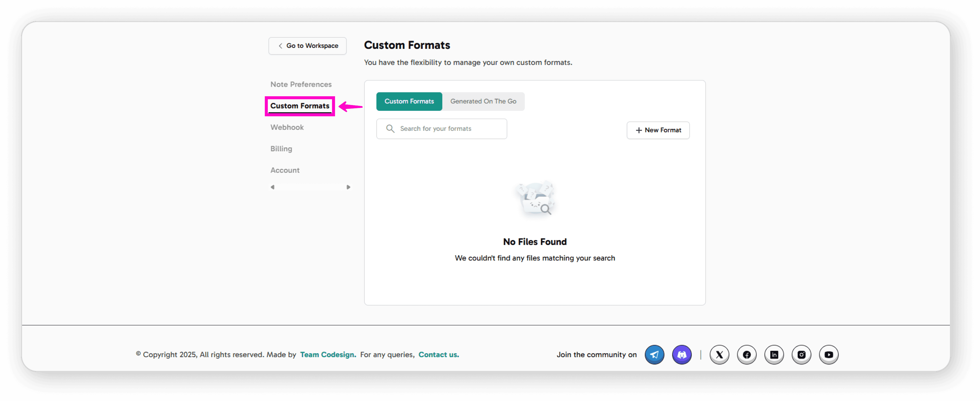Follow the Contact us link
The height and width of the screenshot is (401, 980).
[x=438, y=354]
